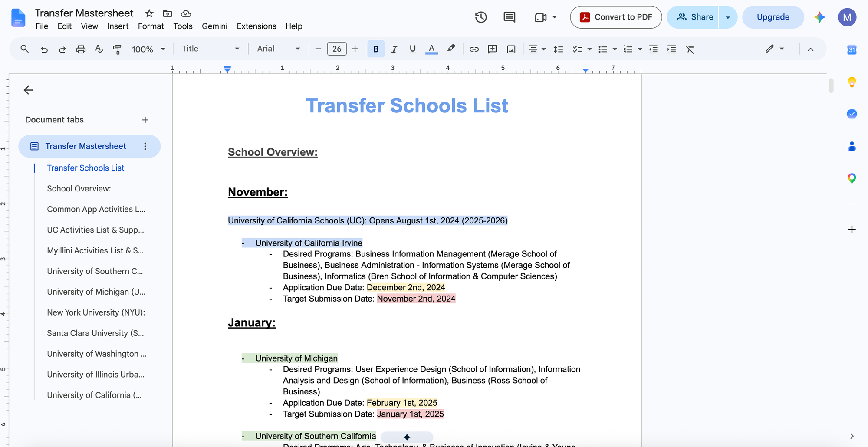The height and width of the screenshot is (447, 868).
Task: Jump to New York University (NYU) outline heading
Action: (96, 312)
